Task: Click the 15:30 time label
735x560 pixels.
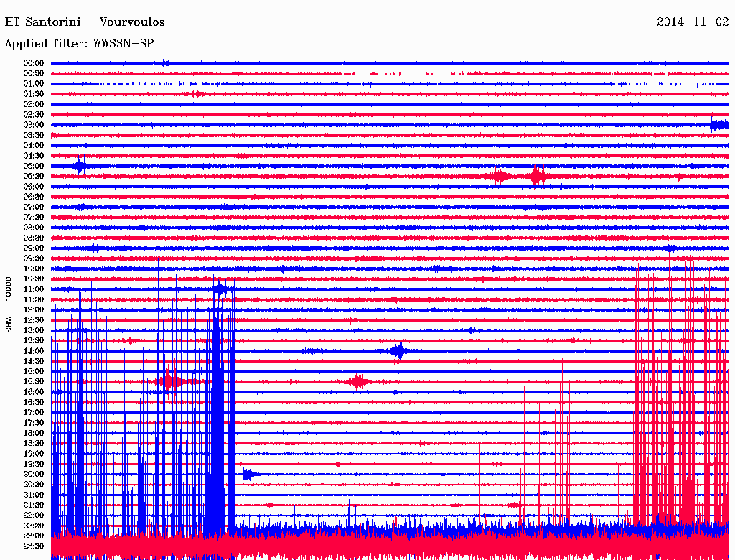Action: tap(34, 382)
